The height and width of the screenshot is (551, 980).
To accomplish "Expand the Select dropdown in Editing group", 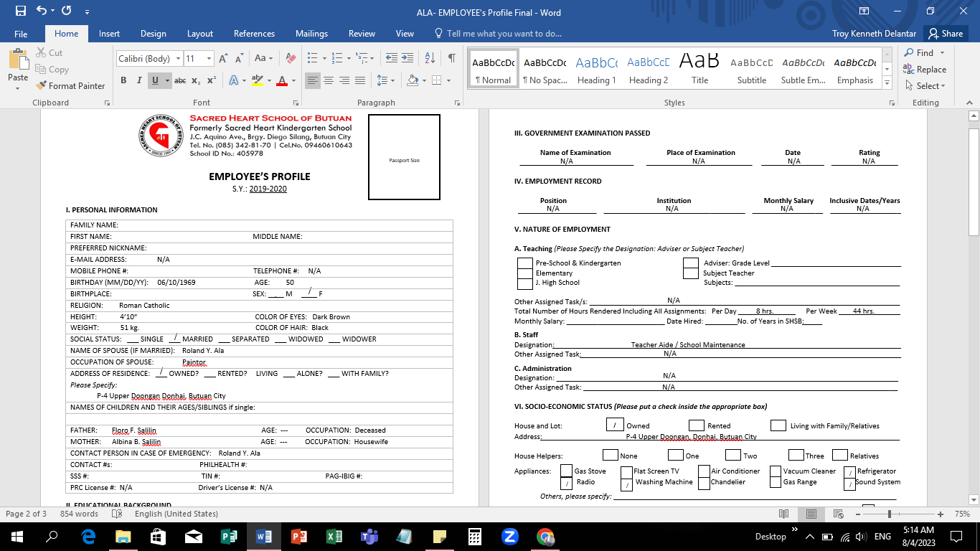I will point(926,85).
